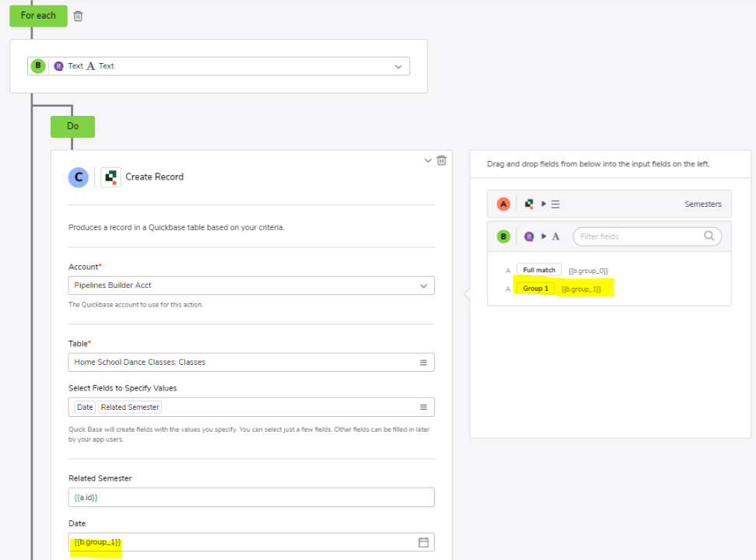Select the Full match field chip
Viewport: 756px width, 560px height.
tap(539, 270)
